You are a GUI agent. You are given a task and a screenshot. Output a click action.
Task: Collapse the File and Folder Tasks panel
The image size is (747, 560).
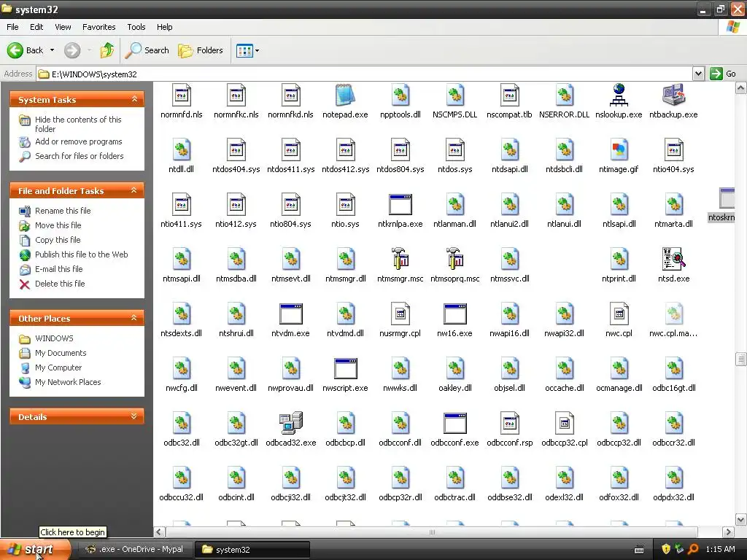pos(134,190)
